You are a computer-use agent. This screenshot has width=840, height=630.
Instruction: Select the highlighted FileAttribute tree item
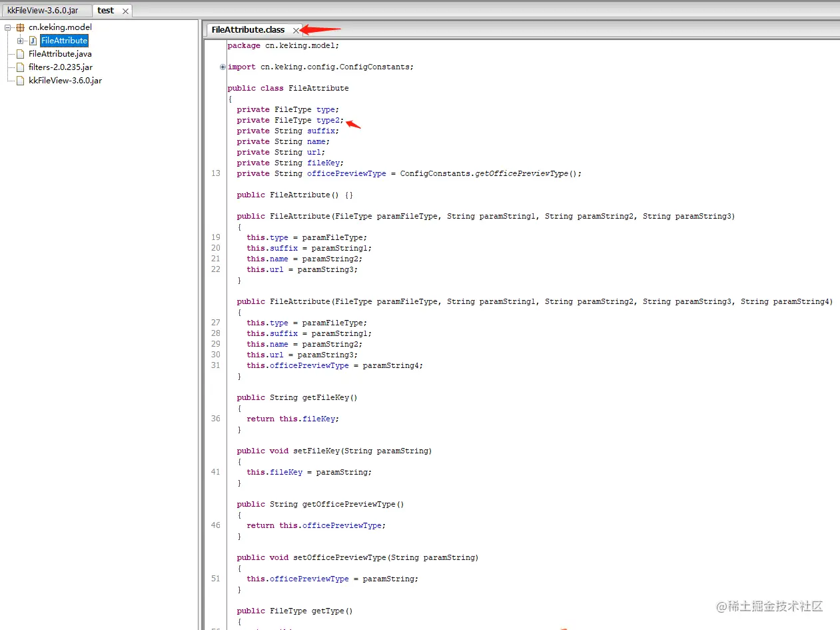point(64,41)
